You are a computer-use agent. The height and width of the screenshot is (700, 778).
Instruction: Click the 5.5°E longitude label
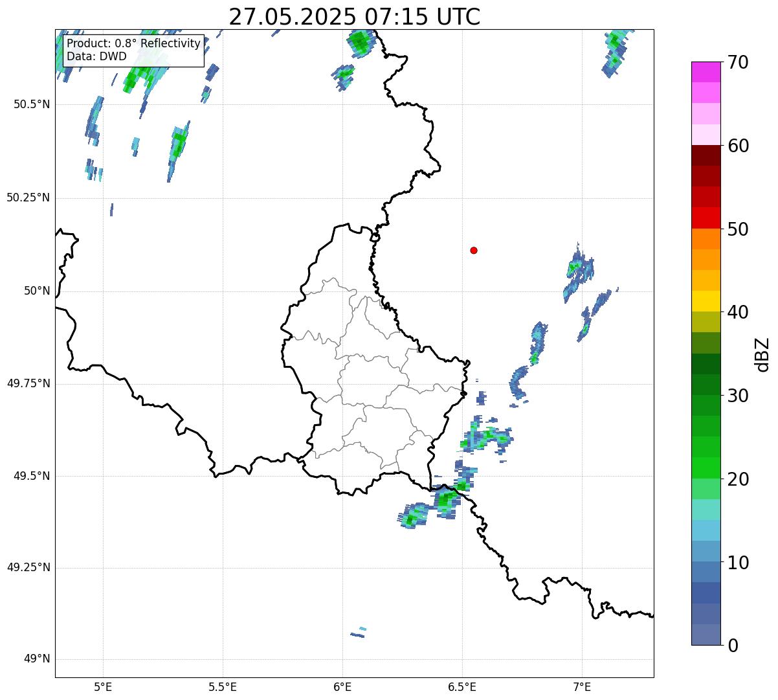point(223,687)
